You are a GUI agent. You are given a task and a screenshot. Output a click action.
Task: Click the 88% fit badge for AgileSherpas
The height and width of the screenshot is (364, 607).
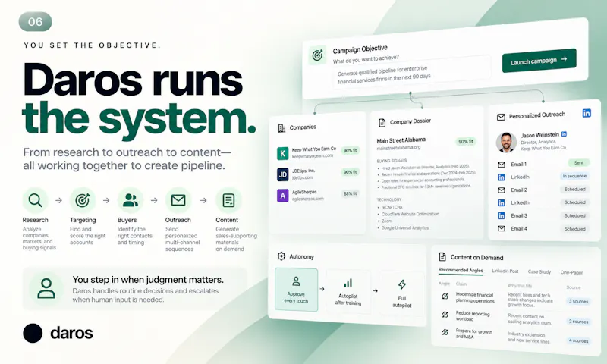[x=350, y=193]
